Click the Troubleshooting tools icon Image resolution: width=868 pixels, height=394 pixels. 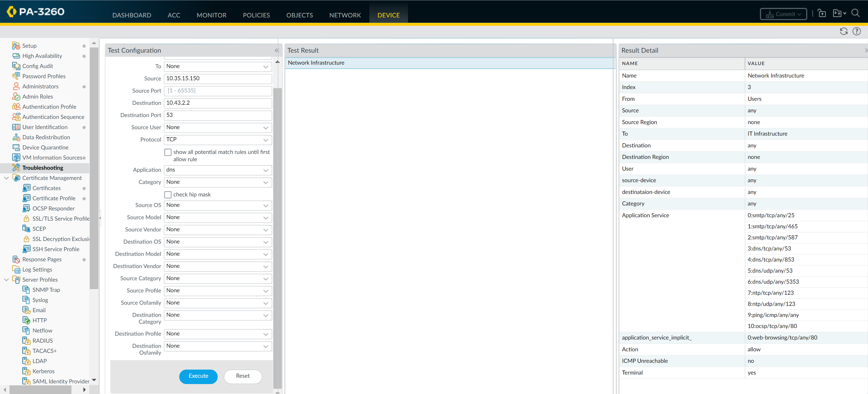pyautogui.click(x=16, y=168)
